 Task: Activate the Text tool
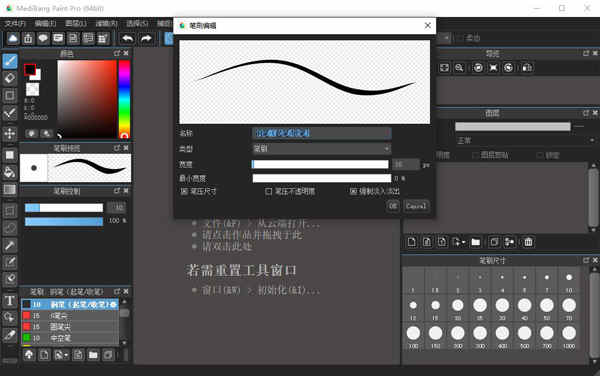[10, 301]
